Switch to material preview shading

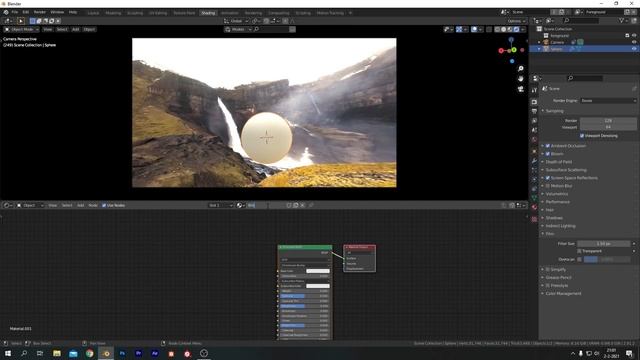click(510, 29)
